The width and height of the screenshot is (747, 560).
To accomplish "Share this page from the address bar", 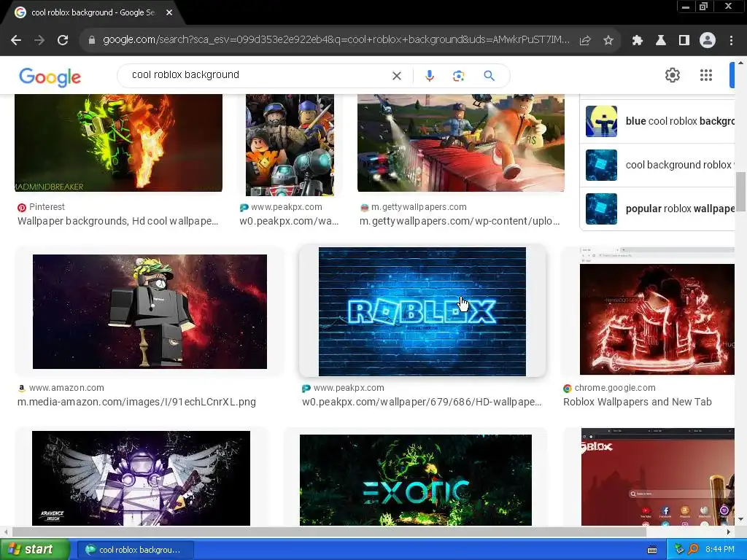I will tap(585, 41).
